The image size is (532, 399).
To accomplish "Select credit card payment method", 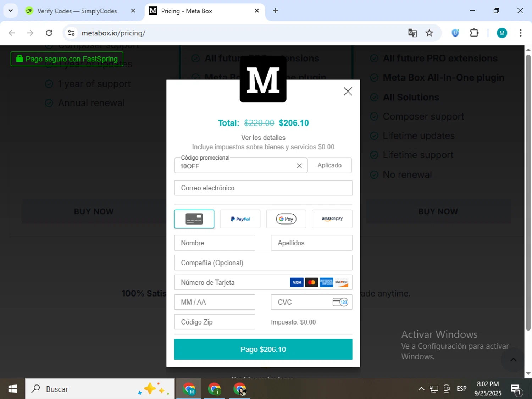I will coord(194,219).
